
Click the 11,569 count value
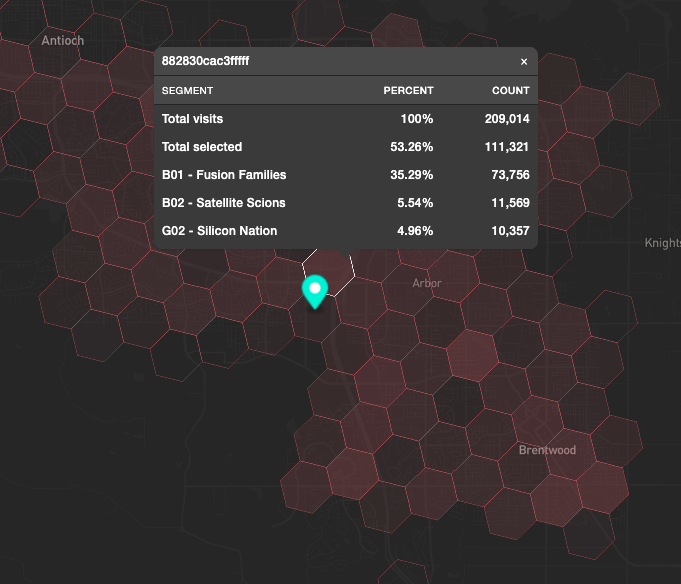click(x=510, y=203)
